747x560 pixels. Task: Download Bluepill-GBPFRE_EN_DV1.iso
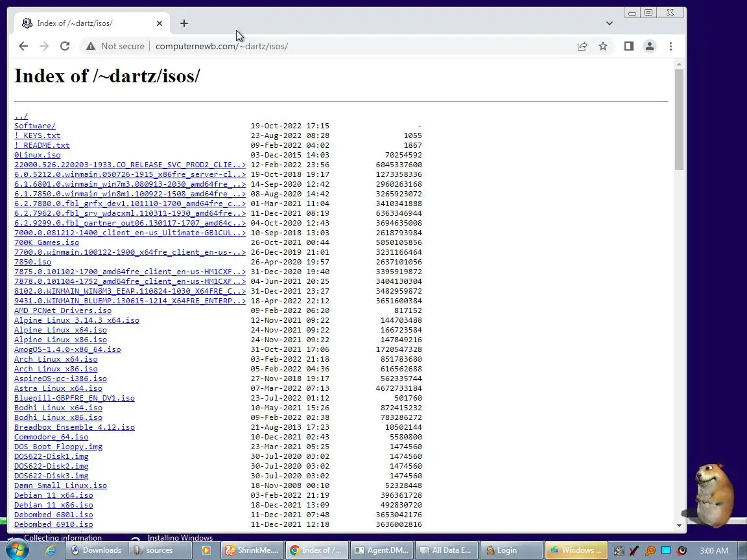(x=75, y=398)
